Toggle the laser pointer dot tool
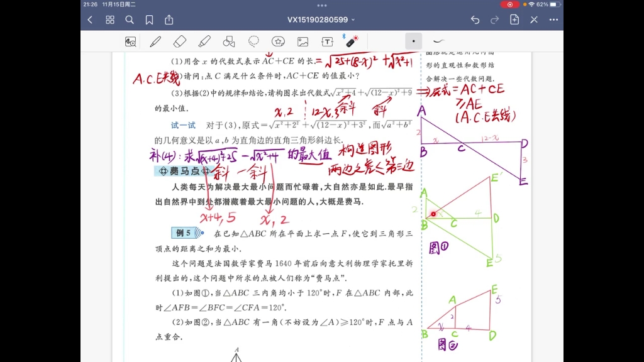644x362 pixels. click(x=414, y=41)
